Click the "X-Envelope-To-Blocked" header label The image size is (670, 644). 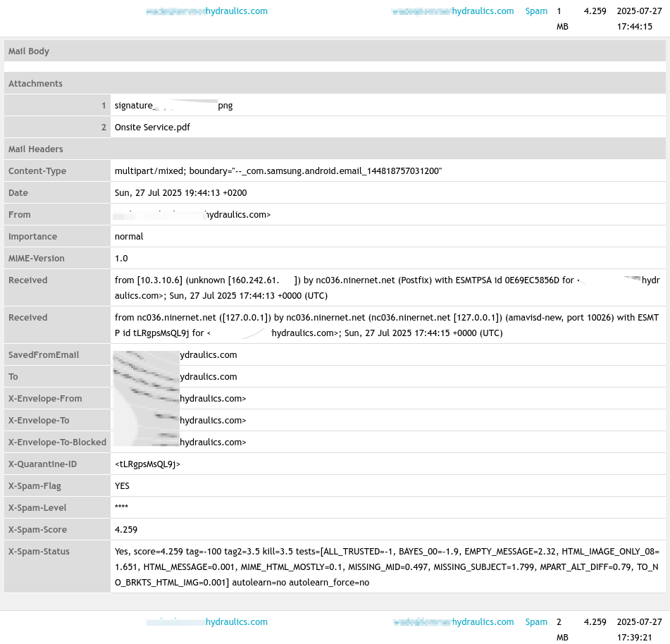(57, 442)
